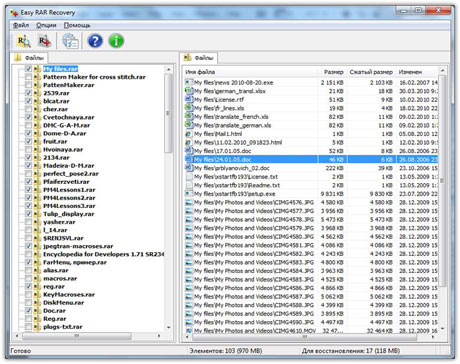Screen dimensions: 460x364
Task: Click the video icon of CIMG4610.MOV
Action: click(189, 331)
